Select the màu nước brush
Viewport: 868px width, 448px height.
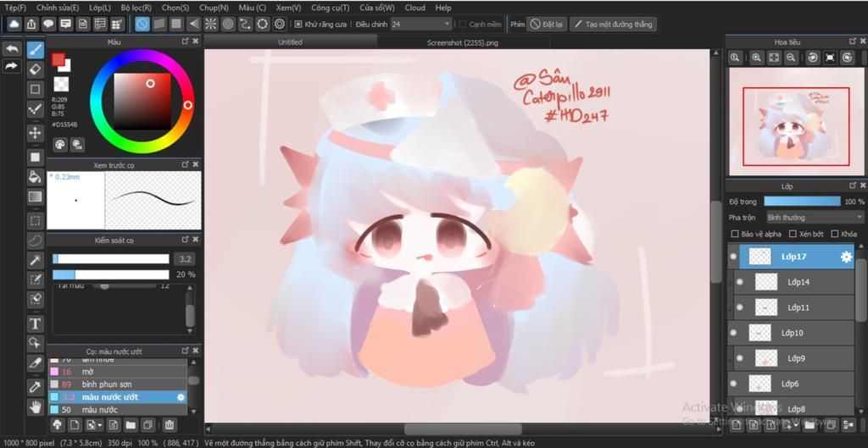coord(118,410)
